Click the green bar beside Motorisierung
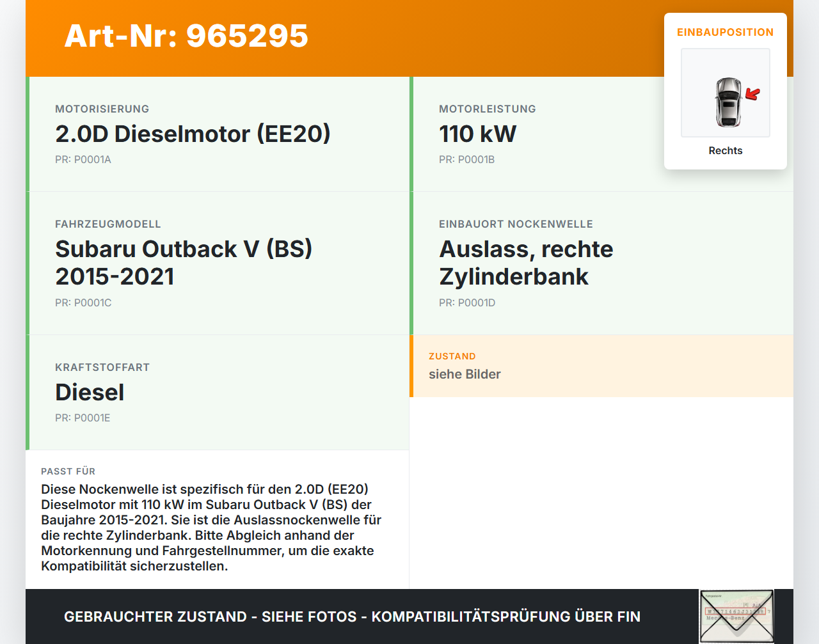This screenshot has width=819, height=644. coord(26,134)
